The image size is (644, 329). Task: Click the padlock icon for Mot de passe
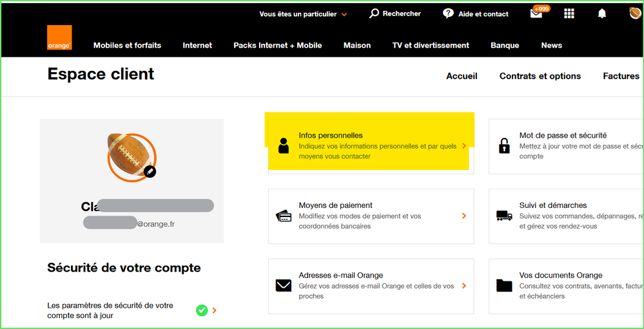(x=504, y=146)
